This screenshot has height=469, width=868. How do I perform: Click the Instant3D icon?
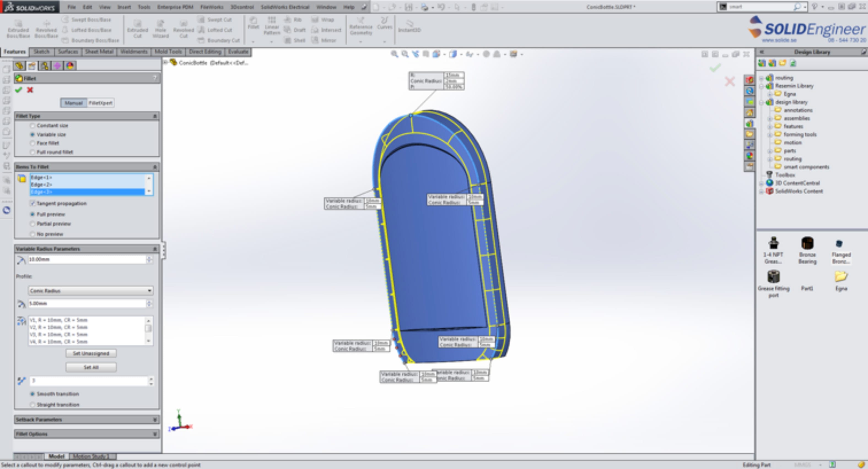coord(409,23)
